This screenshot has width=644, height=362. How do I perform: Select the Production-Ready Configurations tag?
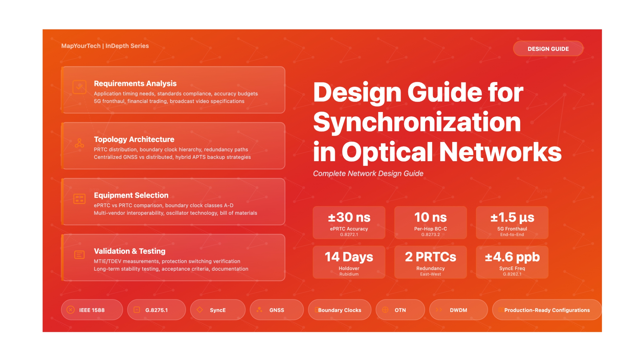[x=547, y=310]
